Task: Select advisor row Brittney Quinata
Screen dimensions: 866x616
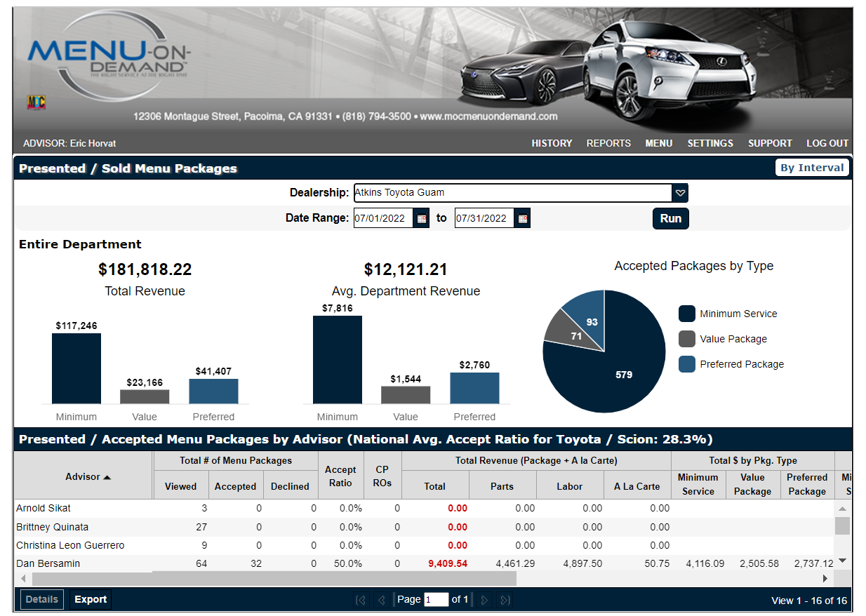Action: [425, 527]
